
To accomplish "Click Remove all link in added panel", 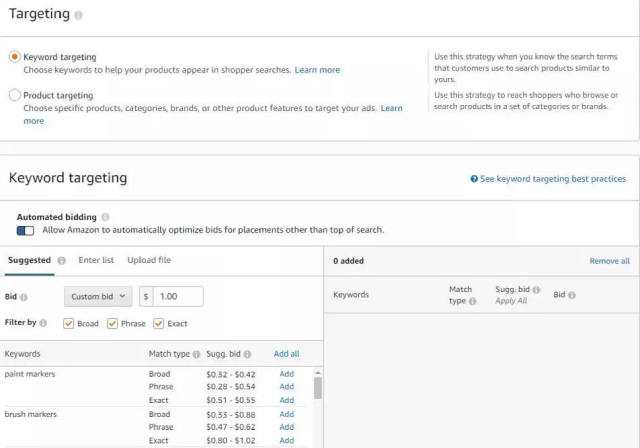I will pyautogui.click(x=609, y=261).
